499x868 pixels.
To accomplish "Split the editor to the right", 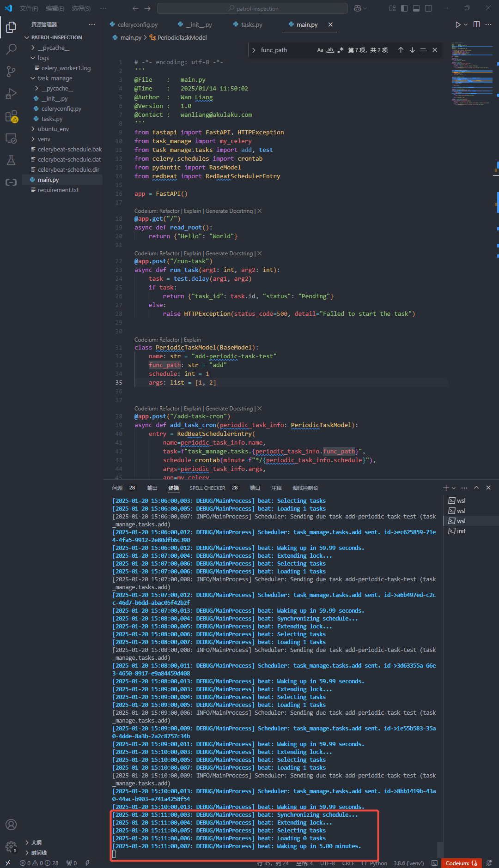I will [x=477, y=24].
